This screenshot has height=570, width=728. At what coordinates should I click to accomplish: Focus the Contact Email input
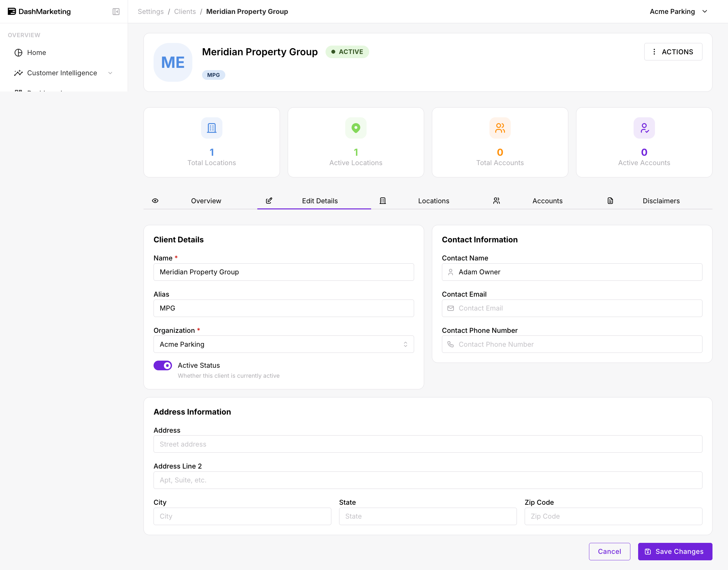[x=572, y=308]
